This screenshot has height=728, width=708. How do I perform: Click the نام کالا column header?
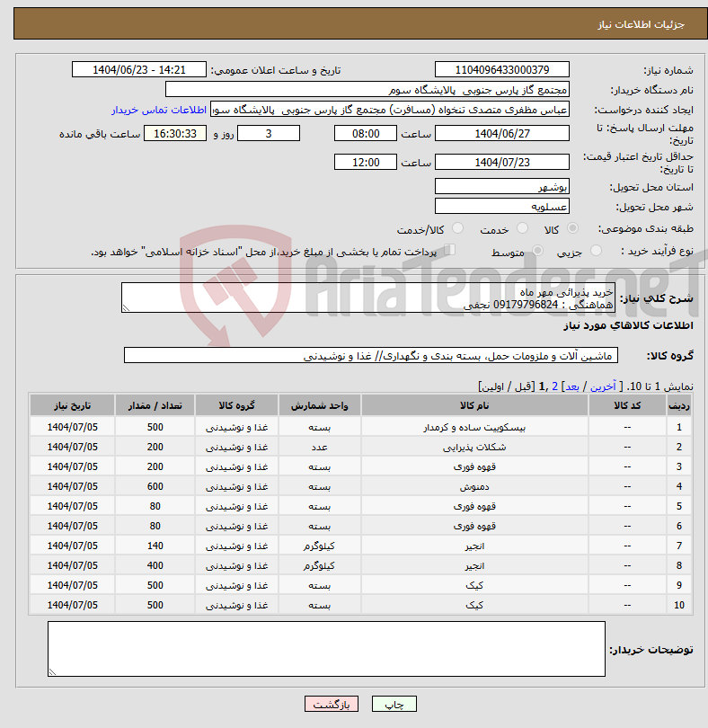coord(474,405)
